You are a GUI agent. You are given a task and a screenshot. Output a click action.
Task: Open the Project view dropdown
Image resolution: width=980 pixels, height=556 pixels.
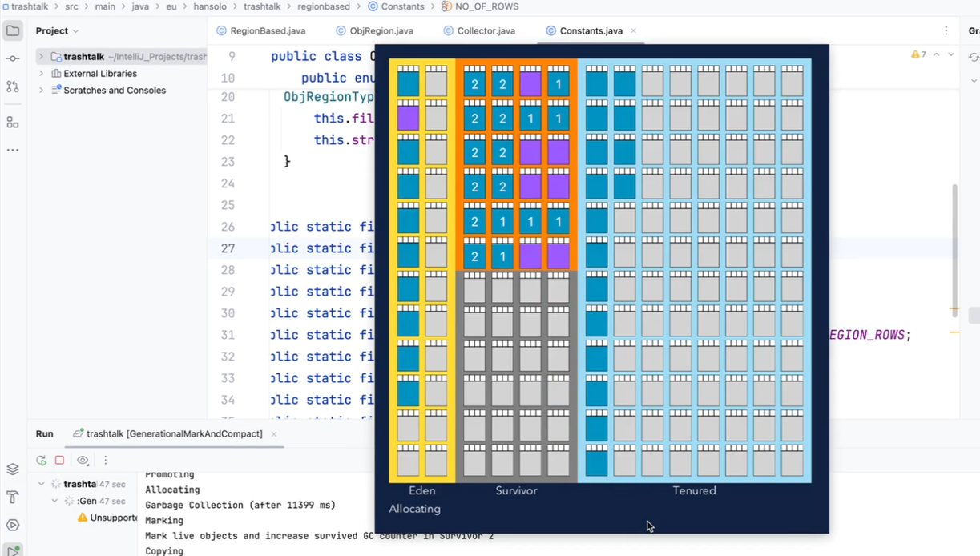(57, 31)
